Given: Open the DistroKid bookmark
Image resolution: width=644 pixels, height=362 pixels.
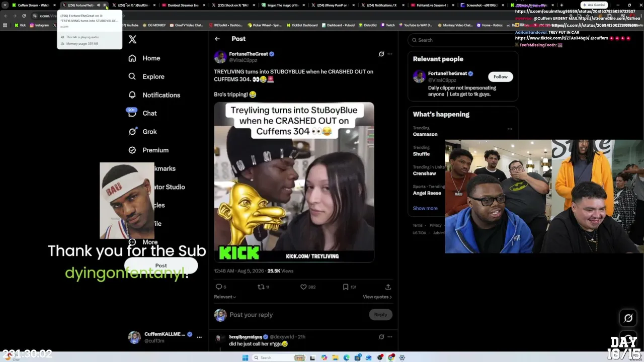Looking at the screenshot, I should tap(368, 25).
